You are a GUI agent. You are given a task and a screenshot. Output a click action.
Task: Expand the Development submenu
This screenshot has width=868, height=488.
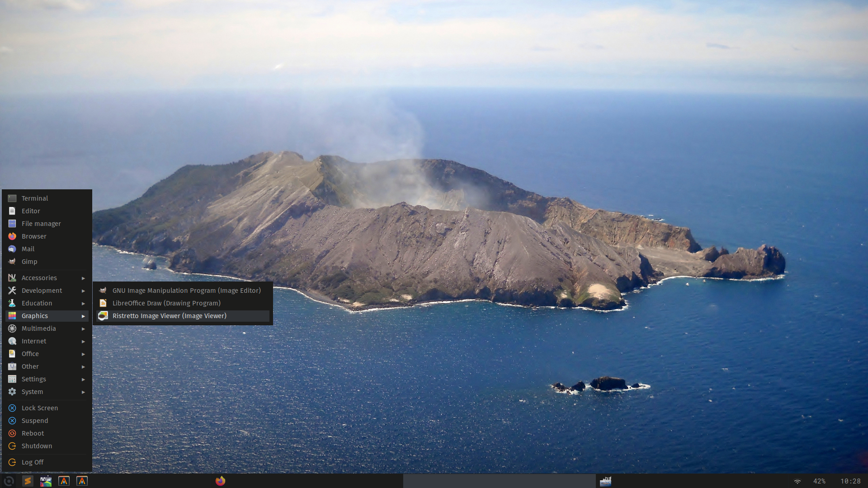(47, 291)
